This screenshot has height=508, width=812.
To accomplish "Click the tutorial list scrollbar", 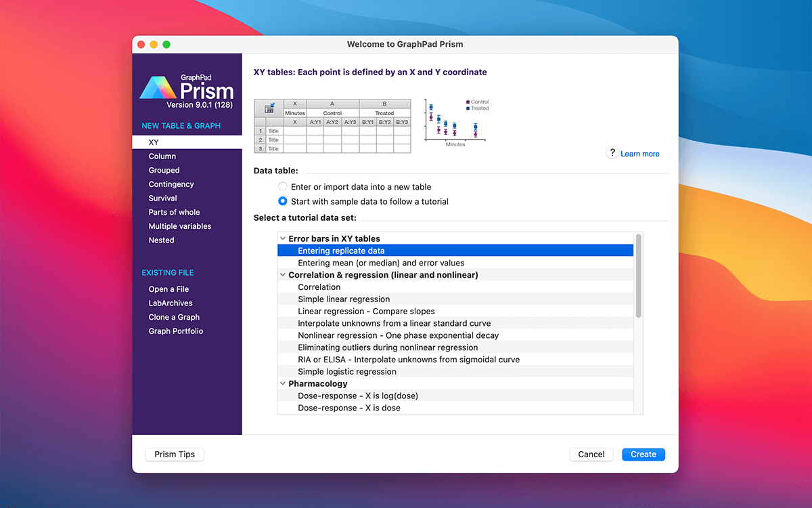I will 638,275.
